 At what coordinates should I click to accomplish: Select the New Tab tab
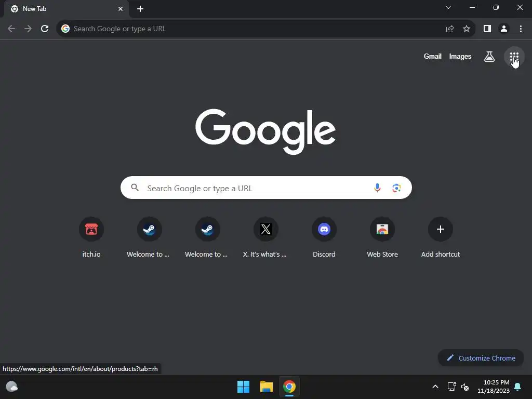coord(66,9)
